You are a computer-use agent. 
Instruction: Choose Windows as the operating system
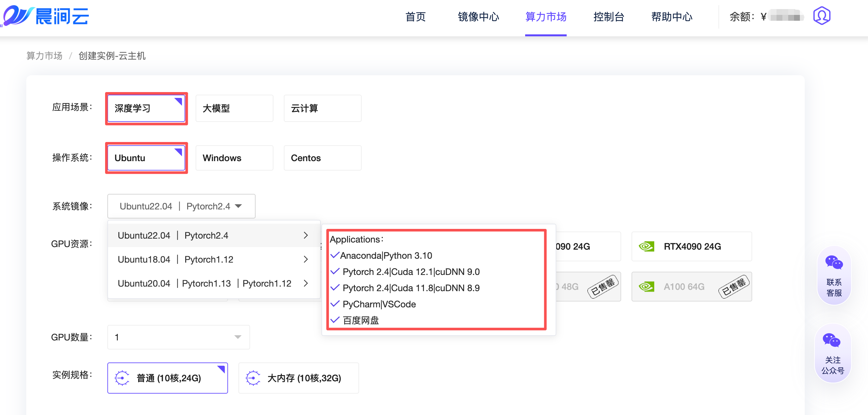pos(234,158)
